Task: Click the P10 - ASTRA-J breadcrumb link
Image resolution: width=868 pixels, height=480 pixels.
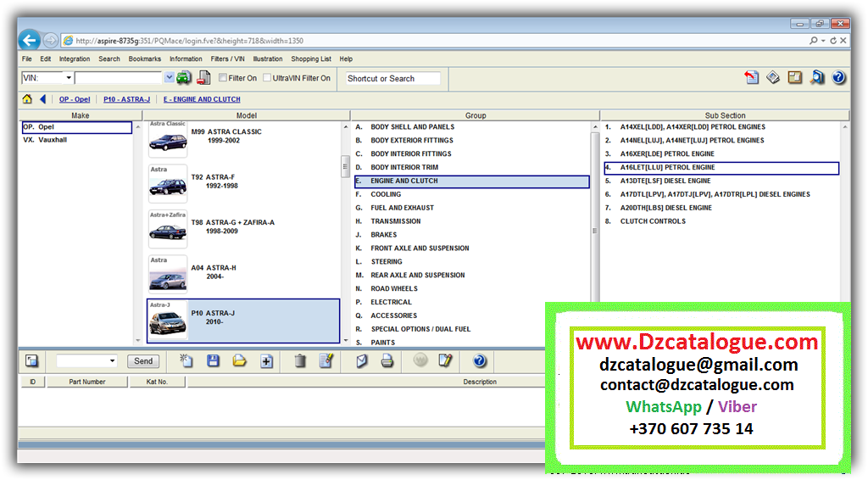Action: tap(126, 99)
